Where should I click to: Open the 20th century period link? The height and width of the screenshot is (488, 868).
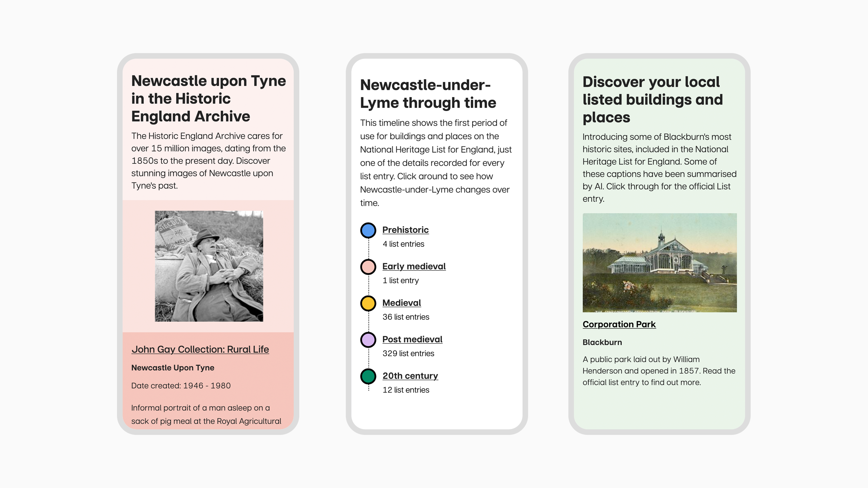(410, 376)
